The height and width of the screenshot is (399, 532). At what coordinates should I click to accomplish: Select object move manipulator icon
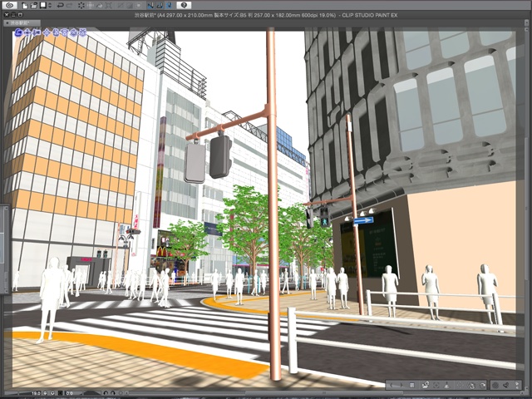tap(47, 32)
